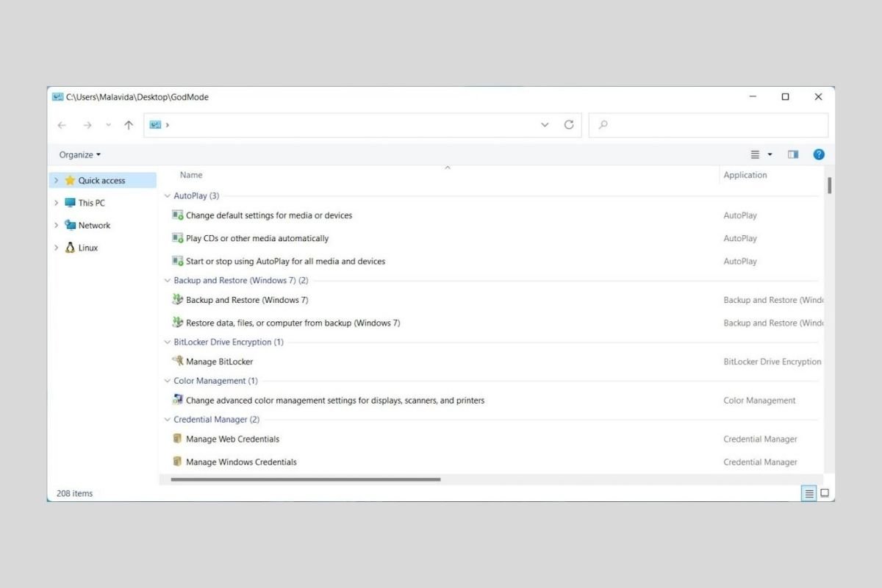Select This PC in navigation pane
The height and width of the screenshot is (588, 882).
click(x=92, y=203)
